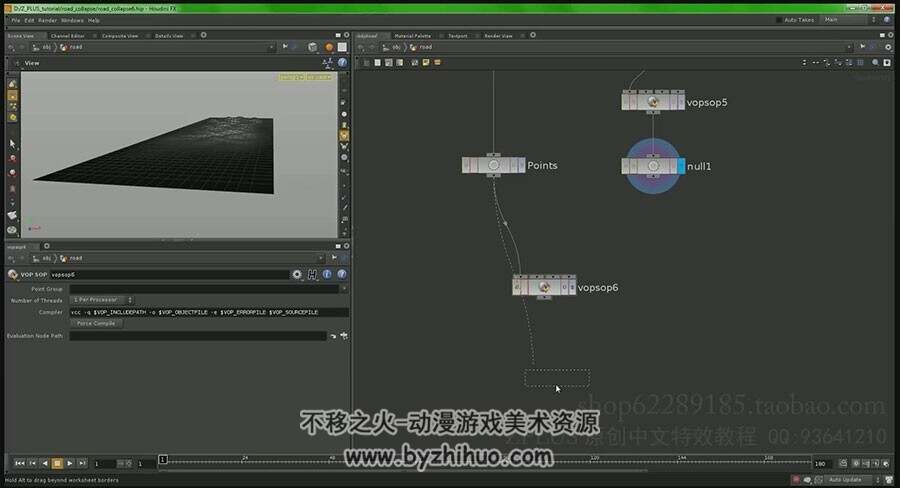The height and width of the screenshot is (488, 900).
Task: Open the Number of Threads dropdown
Action: 102,300
